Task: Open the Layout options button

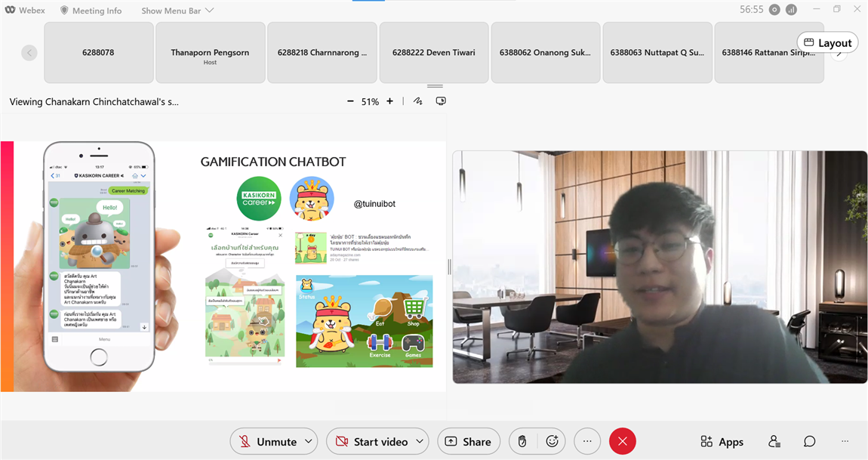Action: pyautogui.click(x=827, y=43)
